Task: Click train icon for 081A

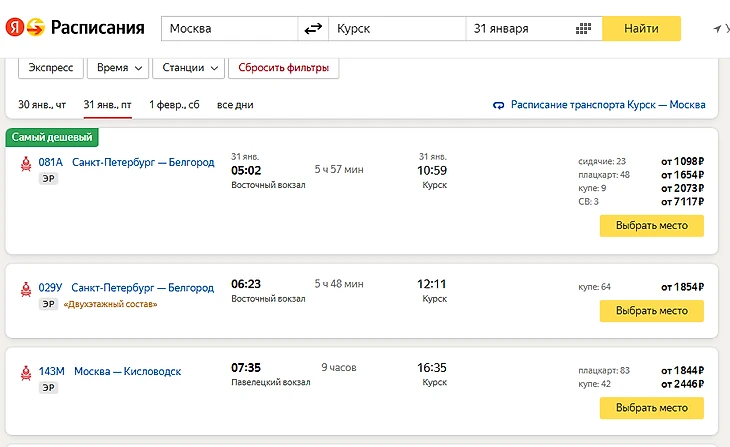Action: (x=26, y=164)
